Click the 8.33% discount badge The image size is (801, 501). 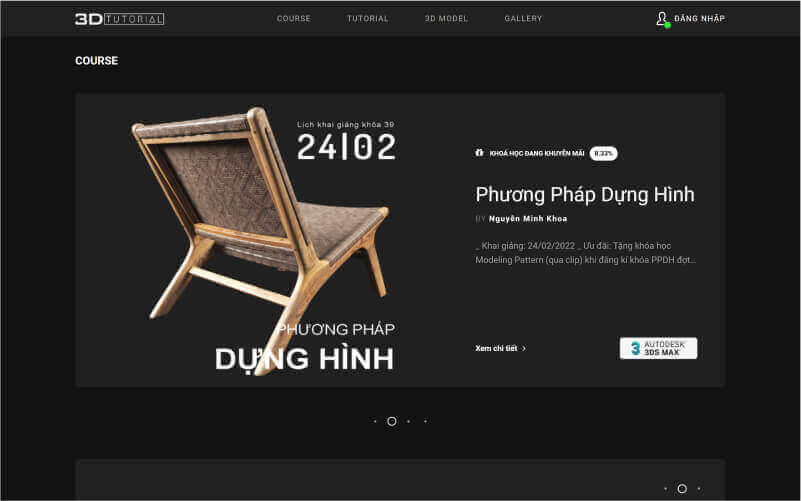tap(603, 153)
